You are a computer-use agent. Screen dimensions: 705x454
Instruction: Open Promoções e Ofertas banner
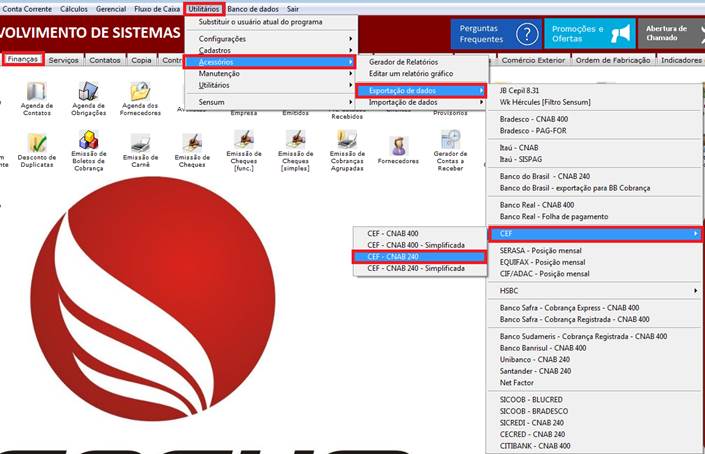[x=590, y=34]
